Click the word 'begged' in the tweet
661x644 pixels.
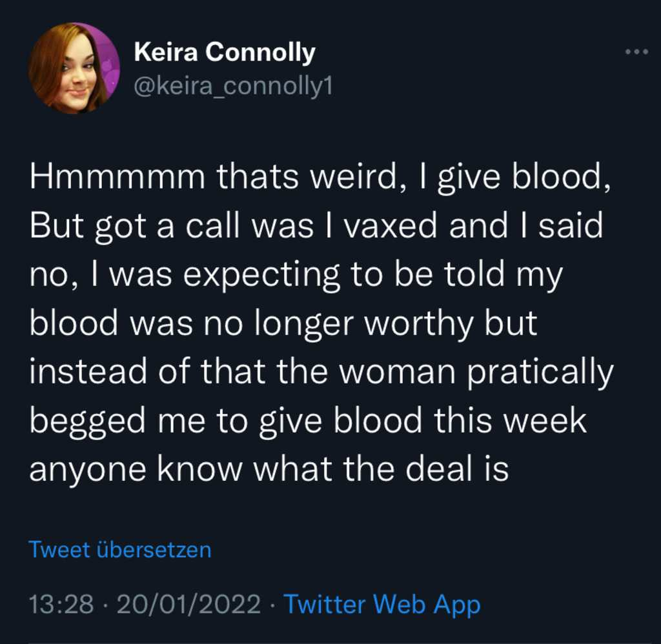pos(87,421)
